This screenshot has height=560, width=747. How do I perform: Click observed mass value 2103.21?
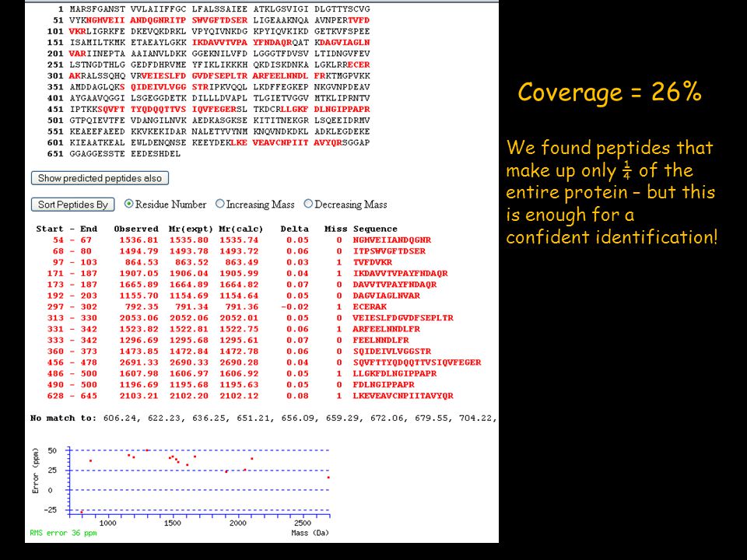point(139,396)
